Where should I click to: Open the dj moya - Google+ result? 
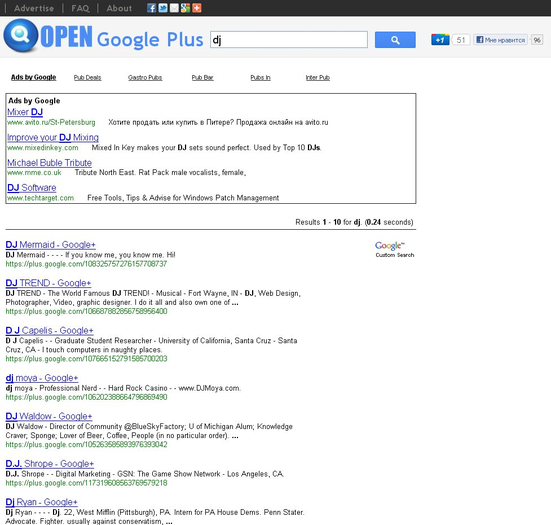coord(42,378)
